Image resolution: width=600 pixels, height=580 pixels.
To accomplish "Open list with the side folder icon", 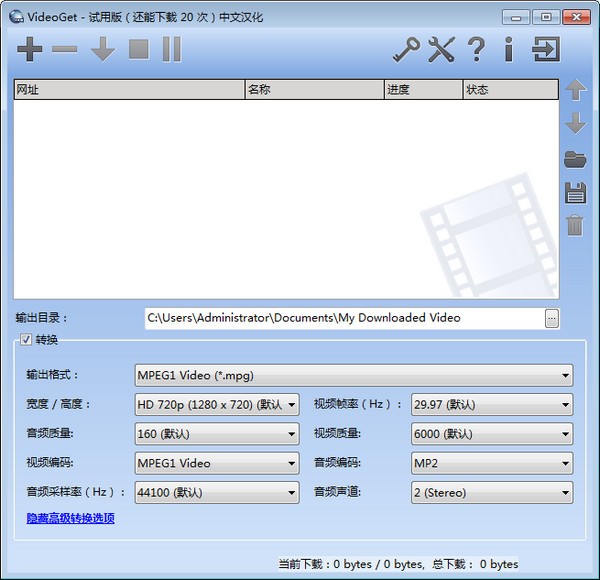I will (x=576, y=159).
